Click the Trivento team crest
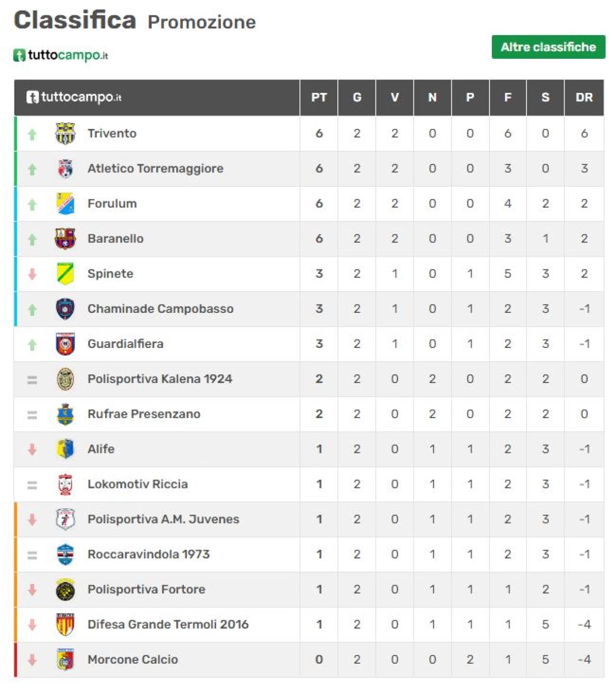 tap(65, 133)
